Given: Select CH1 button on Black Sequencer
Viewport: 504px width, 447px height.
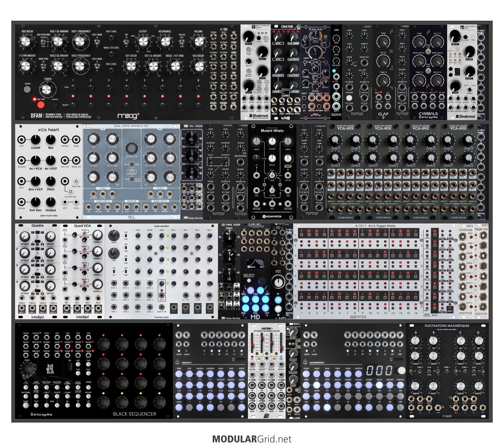Looking at the screenshot, I should (78, 364).
